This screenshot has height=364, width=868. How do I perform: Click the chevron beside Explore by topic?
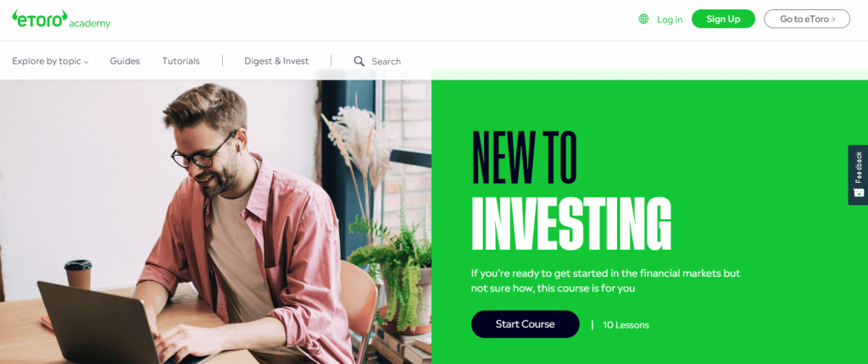pyautogui.click(x=86, y=63)
